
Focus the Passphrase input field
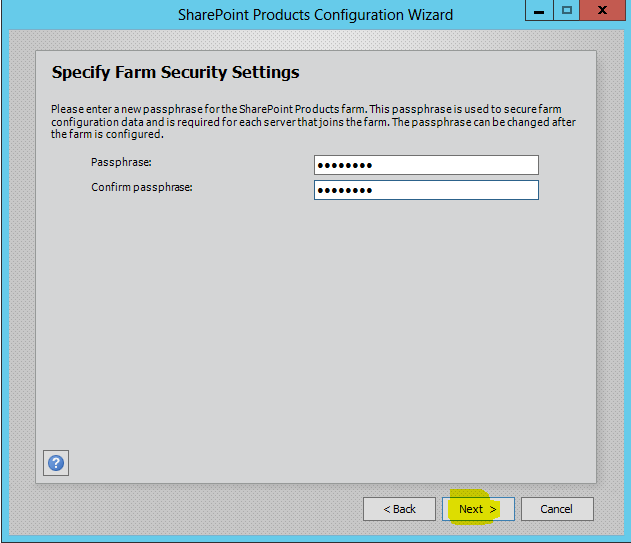pyautogui.click(x=426, y=165)
